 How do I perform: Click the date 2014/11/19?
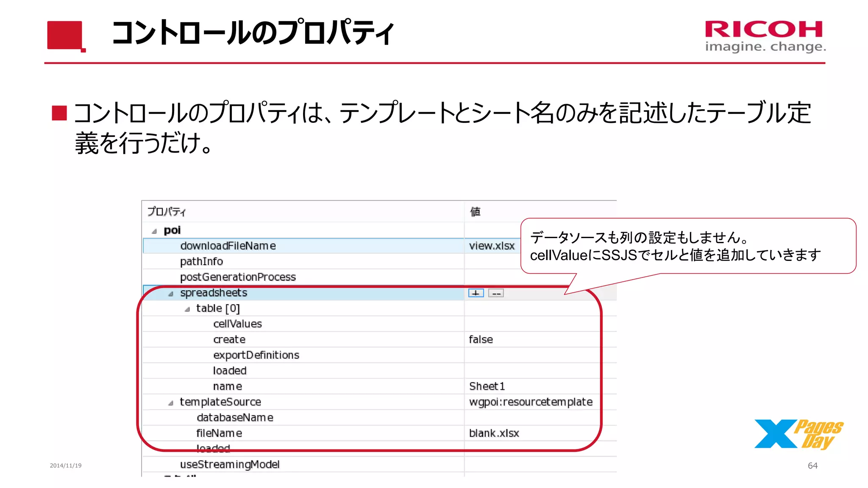(x=66, y=466)
